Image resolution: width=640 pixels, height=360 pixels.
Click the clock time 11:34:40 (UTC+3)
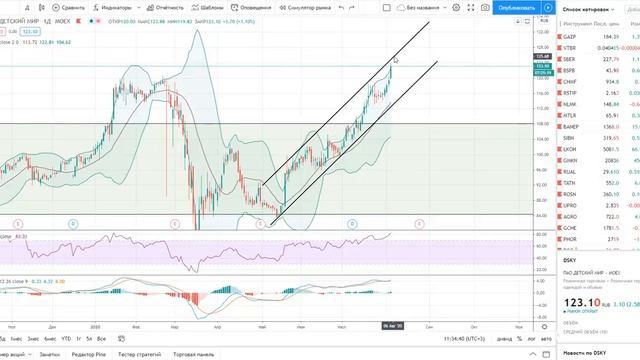(464, 339)
